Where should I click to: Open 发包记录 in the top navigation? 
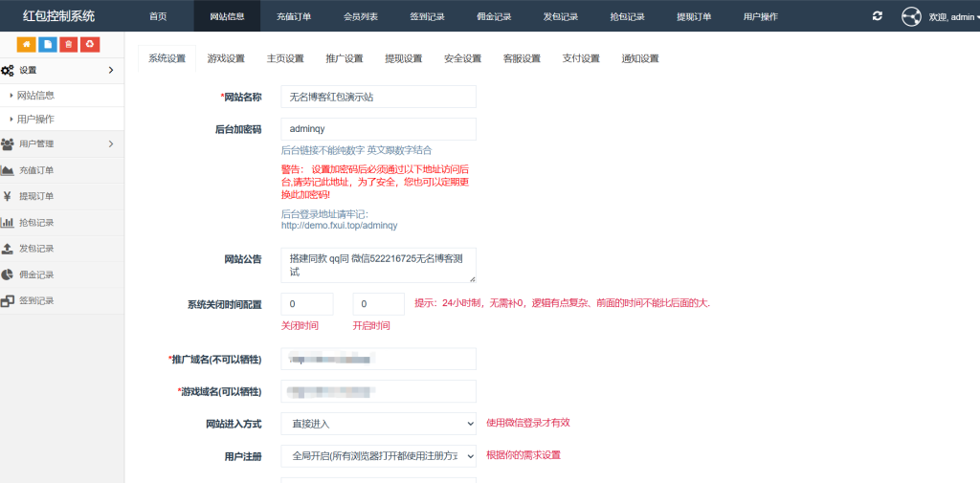[x=561, y=16]
